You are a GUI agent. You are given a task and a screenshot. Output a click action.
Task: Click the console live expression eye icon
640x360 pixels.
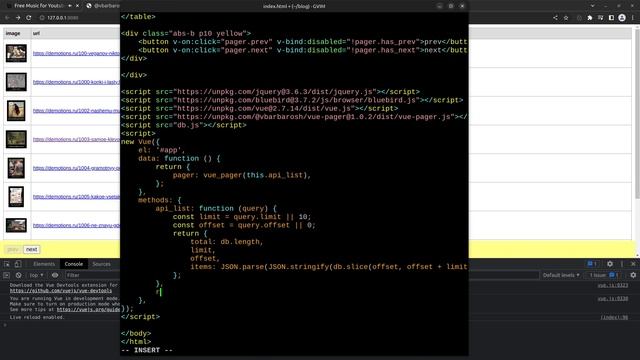coord(55,275)
